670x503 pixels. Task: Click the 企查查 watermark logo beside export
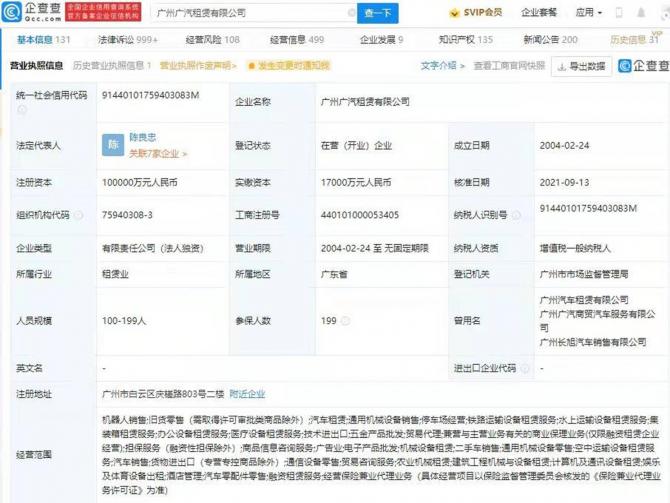pos(640,66)
